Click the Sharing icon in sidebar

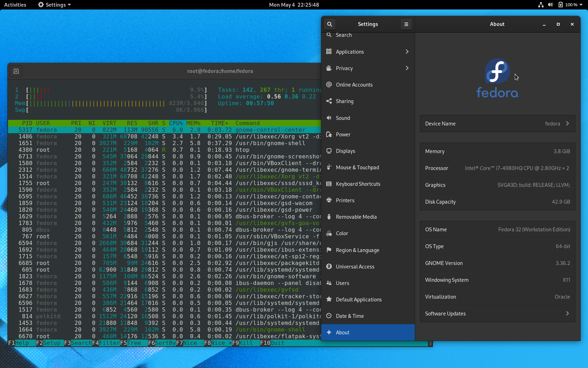[x=329, y=101]
